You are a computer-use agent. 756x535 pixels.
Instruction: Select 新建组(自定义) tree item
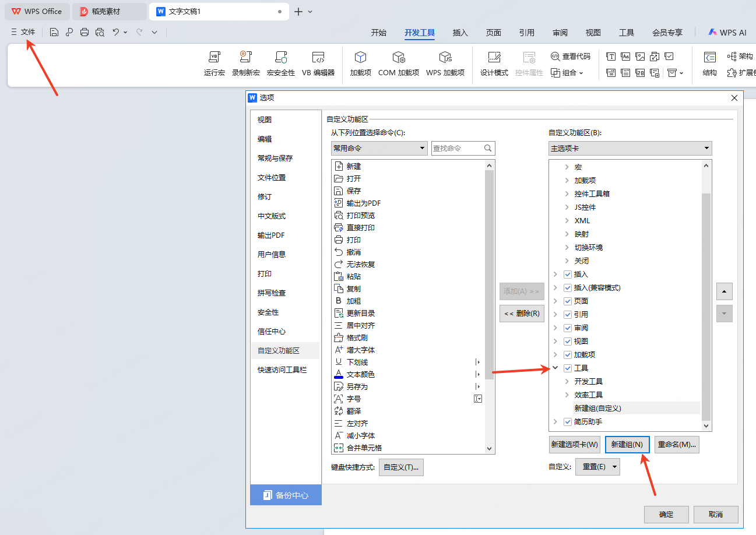[x=597, y=409]
